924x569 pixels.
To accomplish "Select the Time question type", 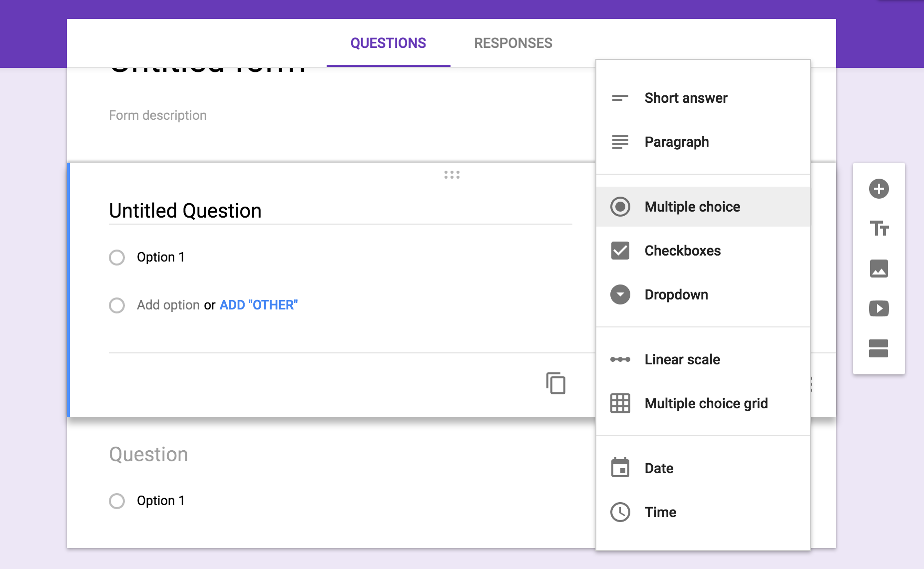I will [660, 512].
